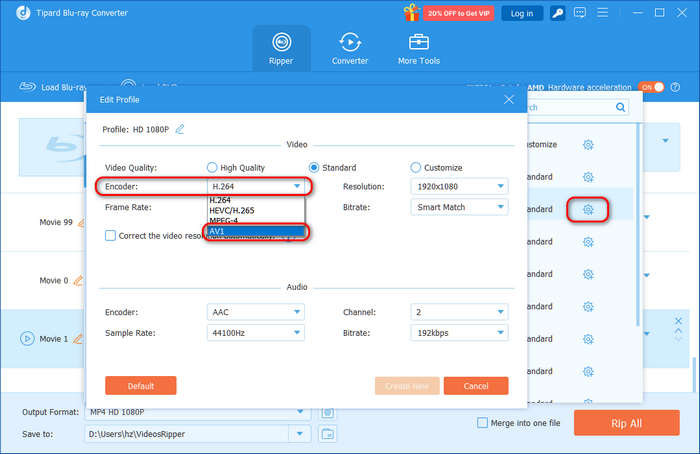Play the Movie 1 title

click(x=27, y=339)
